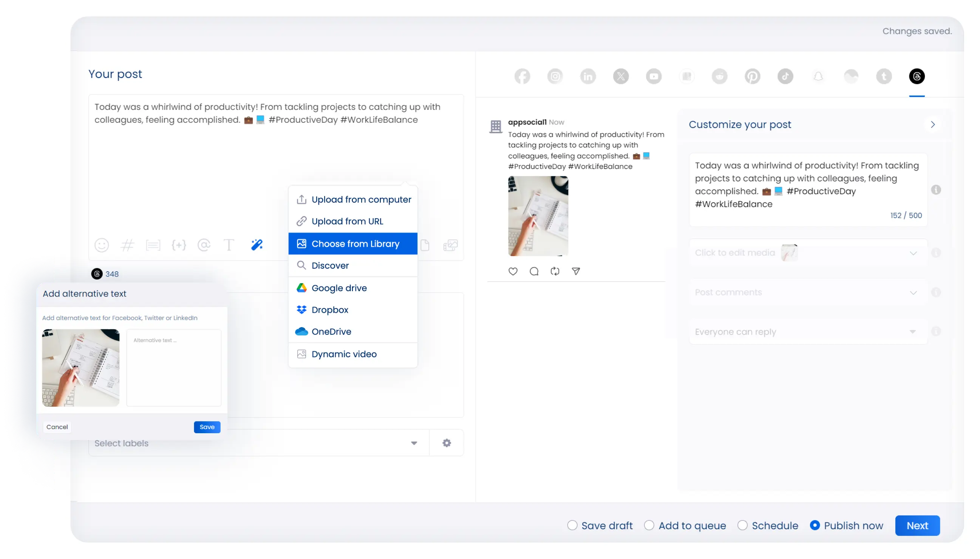Select the X (Twitter) network icon
Image resolution: width=980 pixels, height=559 pixels.
point(621,76)
